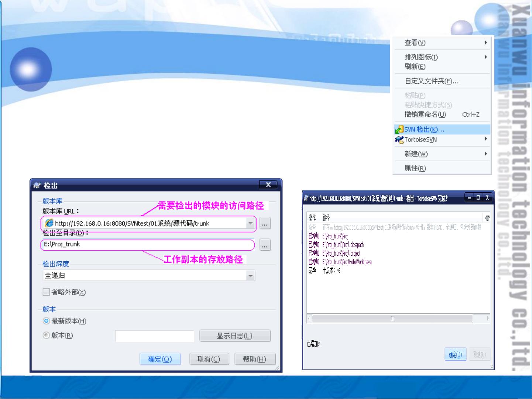Click the results list left scroll arrow
This screenshot has width=532, height=399.
pos(309,319)
